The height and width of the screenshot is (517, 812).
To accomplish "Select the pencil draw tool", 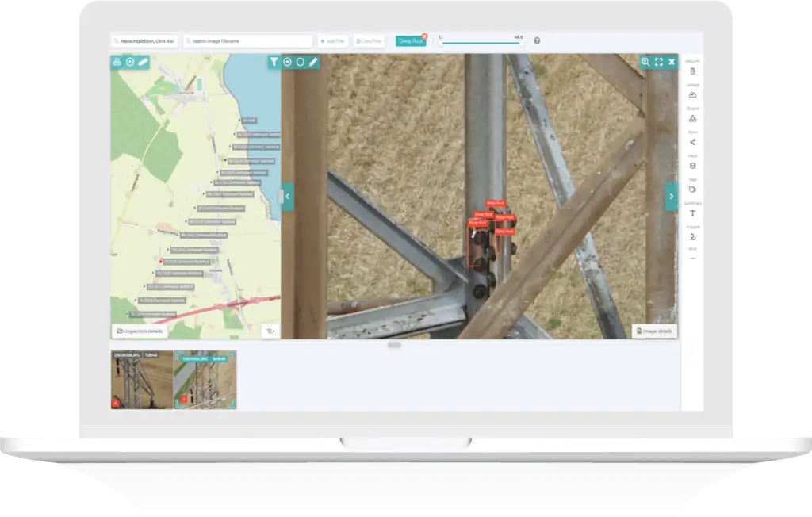I will click(313, 62).
